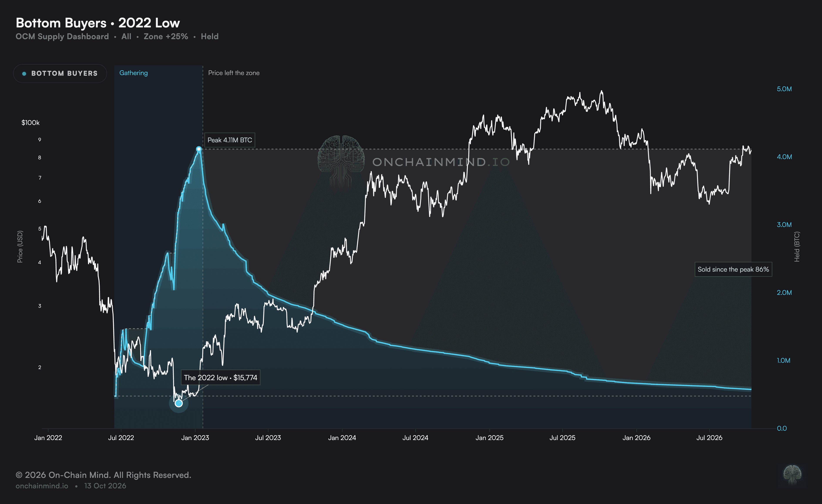
Task: Click the copyright On-Chain Mind footer text
Action: 103,475
